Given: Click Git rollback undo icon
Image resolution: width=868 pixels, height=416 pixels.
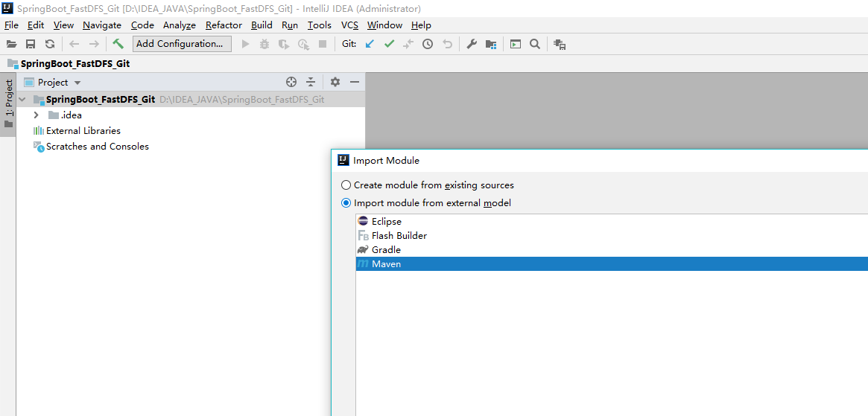Looking at the screenshot, I should coord(447,44).
